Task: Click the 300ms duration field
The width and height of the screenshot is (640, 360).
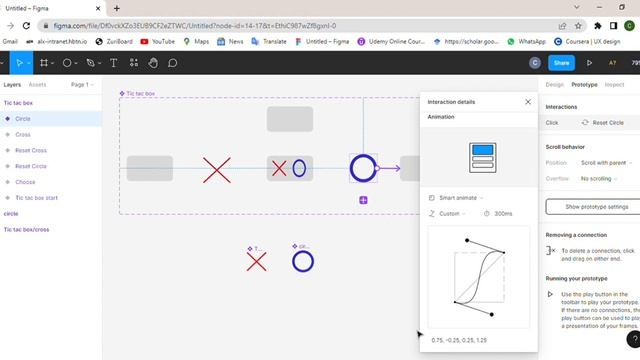Action: (503, 213)
